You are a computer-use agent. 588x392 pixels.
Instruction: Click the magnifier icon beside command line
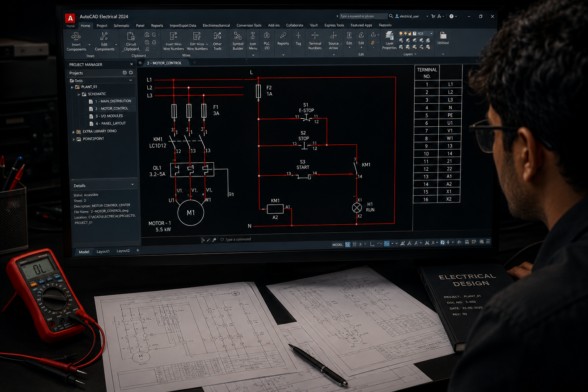[214, 240]
